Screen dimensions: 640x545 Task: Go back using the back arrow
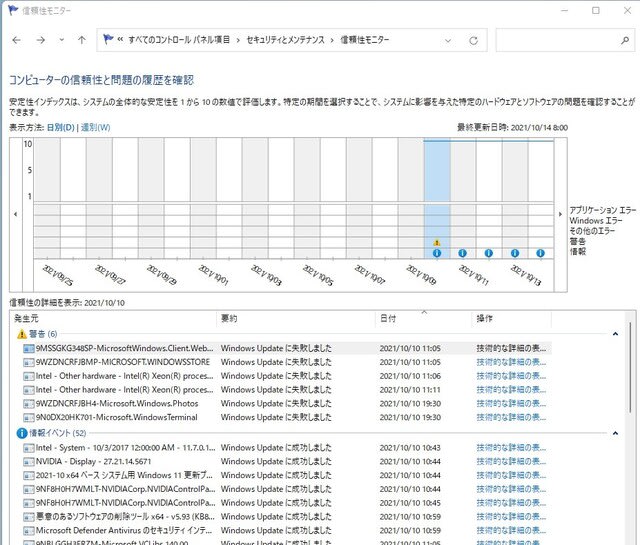(16, 40)
